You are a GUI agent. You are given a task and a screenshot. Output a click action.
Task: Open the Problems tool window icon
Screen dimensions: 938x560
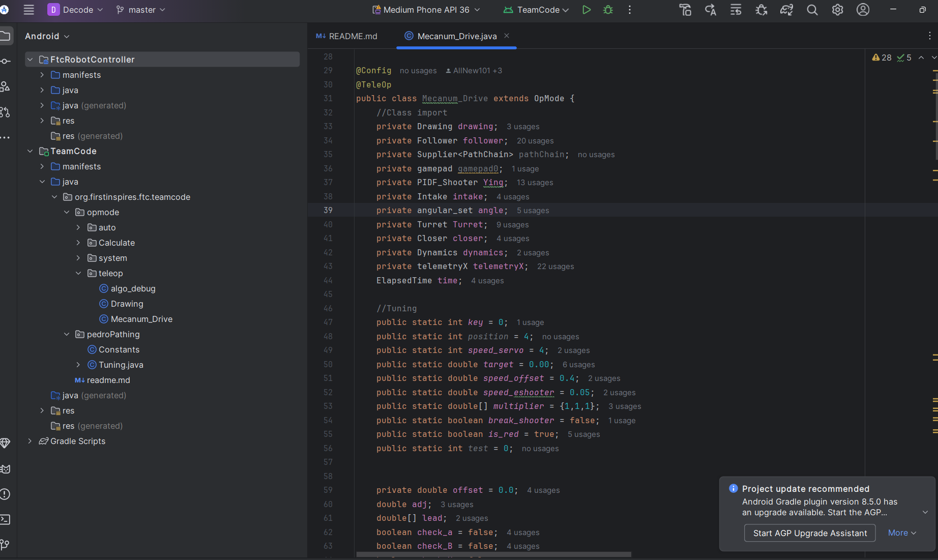coord(6,494)
